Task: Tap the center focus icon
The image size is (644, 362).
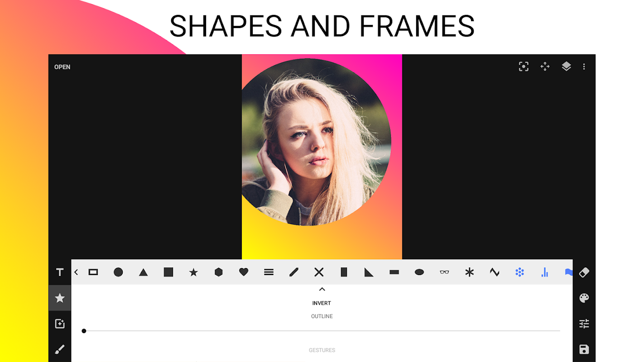Action: (524, 67)
